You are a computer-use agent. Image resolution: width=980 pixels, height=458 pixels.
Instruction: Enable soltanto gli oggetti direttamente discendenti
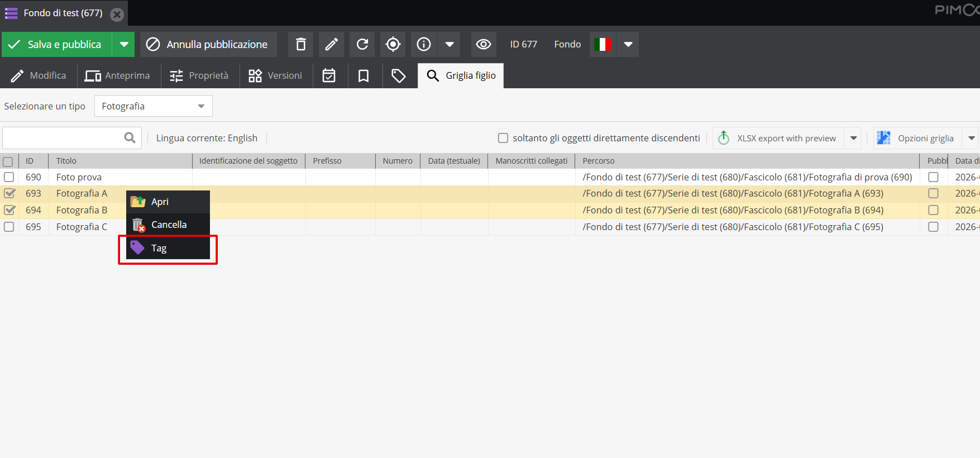503,138
